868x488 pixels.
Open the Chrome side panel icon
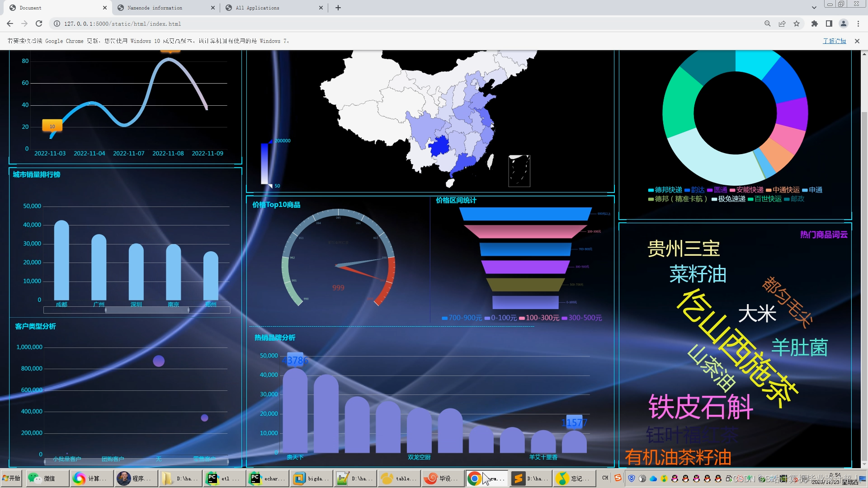829,23
